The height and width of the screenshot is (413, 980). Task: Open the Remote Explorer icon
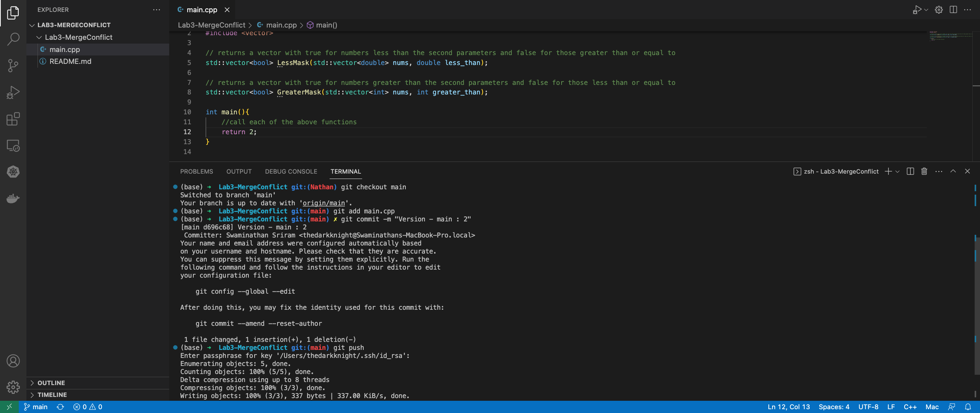[x=13, y=145]
